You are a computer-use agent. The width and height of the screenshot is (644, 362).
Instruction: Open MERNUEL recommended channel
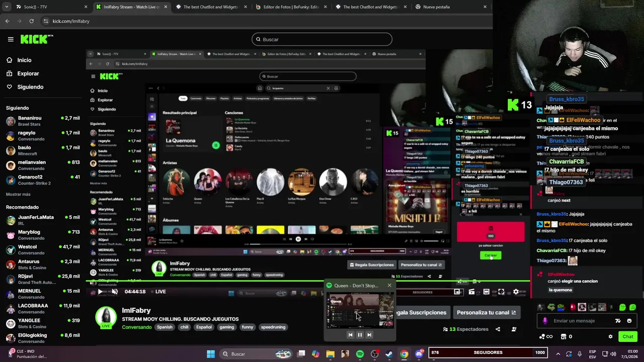coord(43,294)
